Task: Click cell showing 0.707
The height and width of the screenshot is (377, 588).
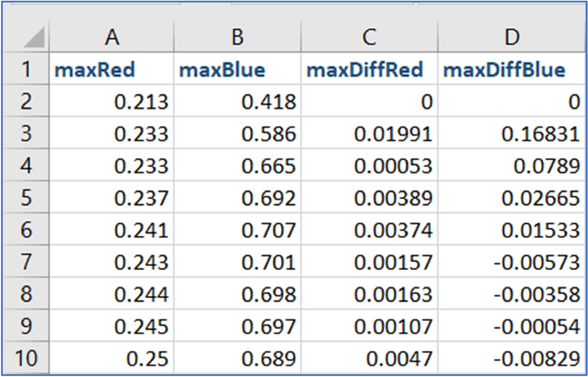Action: point(238,231)
